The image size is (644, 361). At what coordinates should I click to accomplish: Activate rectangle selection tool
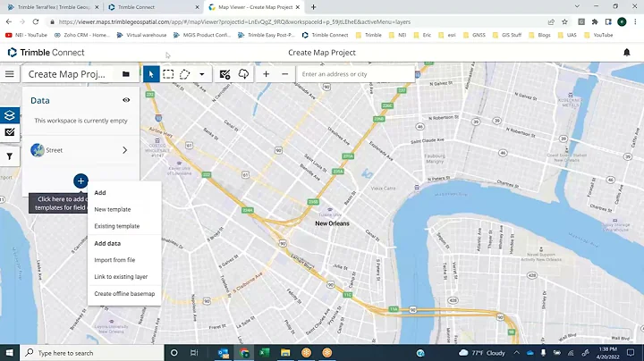click(x=168, y=74)
